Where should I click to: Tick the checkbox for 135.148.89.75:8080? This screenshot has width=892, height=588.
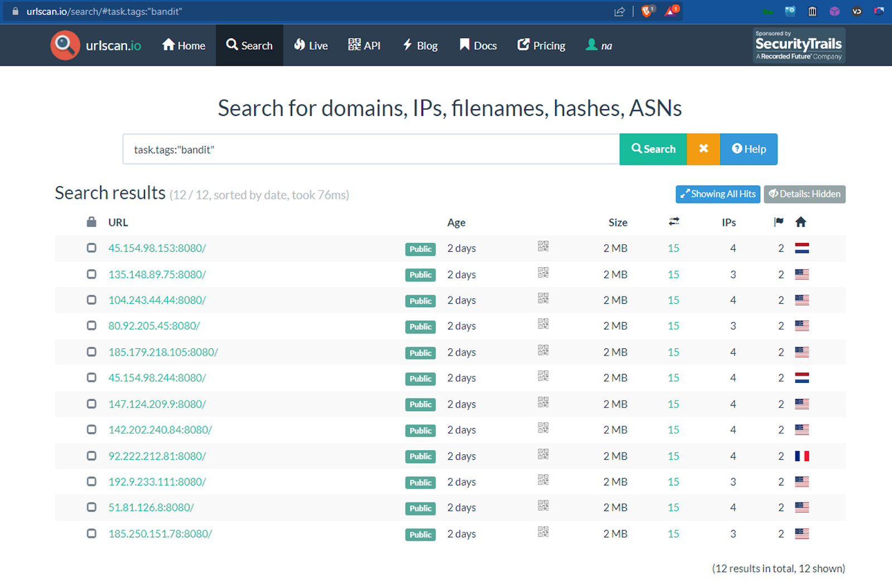91,274
